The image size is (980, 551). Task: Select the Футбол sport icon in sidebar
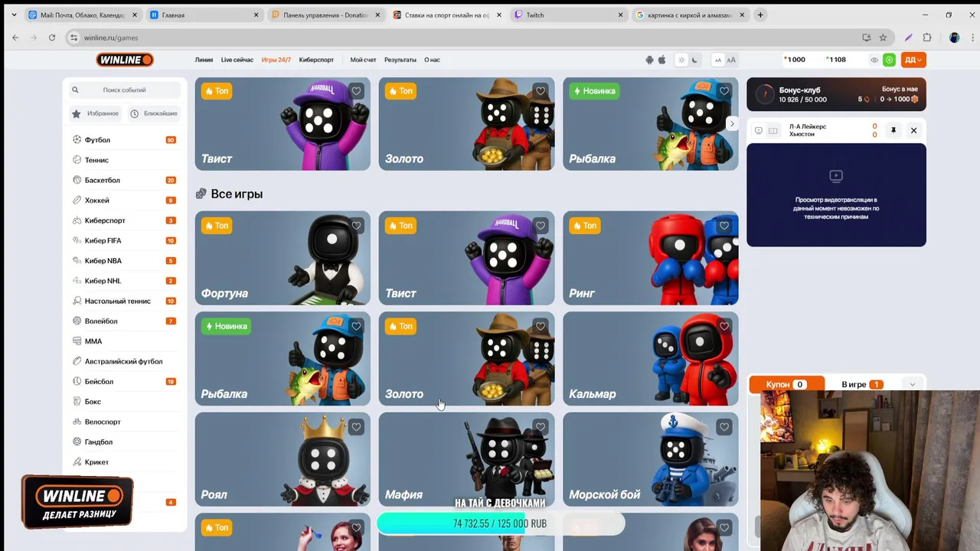coord(77,140)
